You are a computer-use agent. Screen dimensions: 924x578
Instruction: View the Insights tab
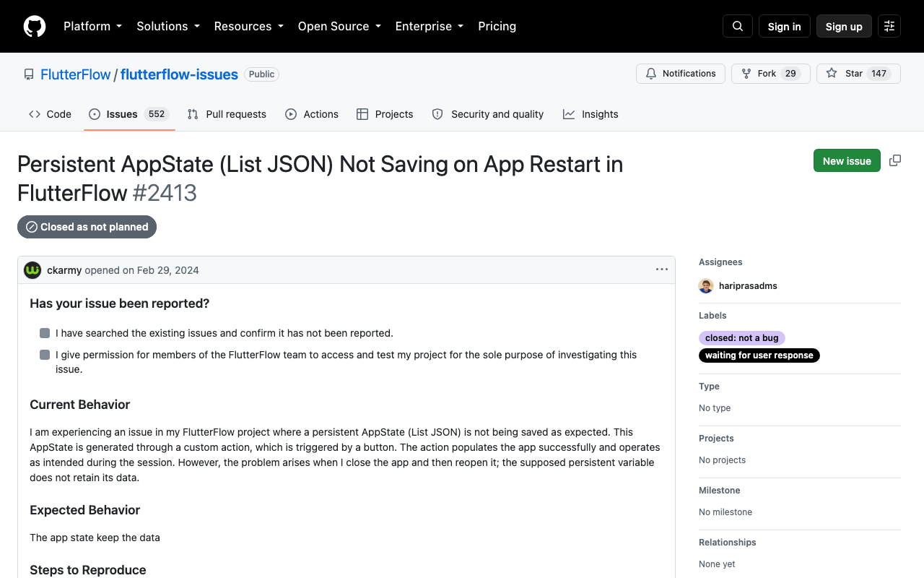pyautogui.click(x=590, y=114)
